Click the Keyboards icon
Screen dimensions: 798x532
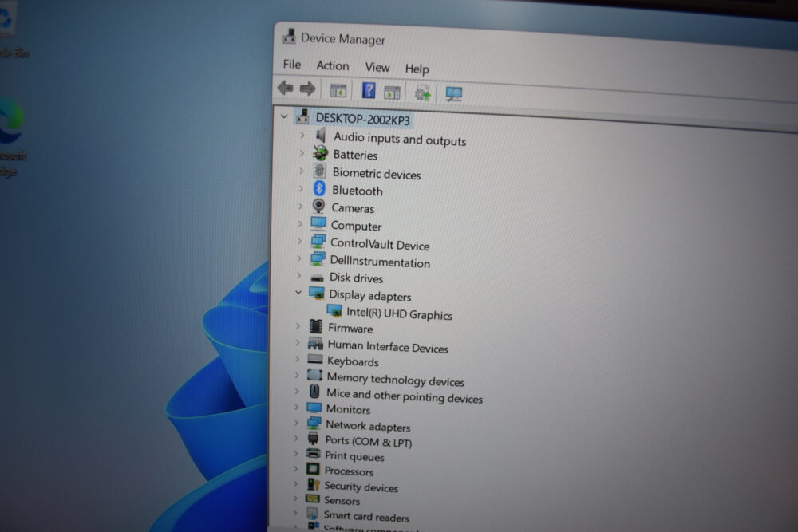315,359
